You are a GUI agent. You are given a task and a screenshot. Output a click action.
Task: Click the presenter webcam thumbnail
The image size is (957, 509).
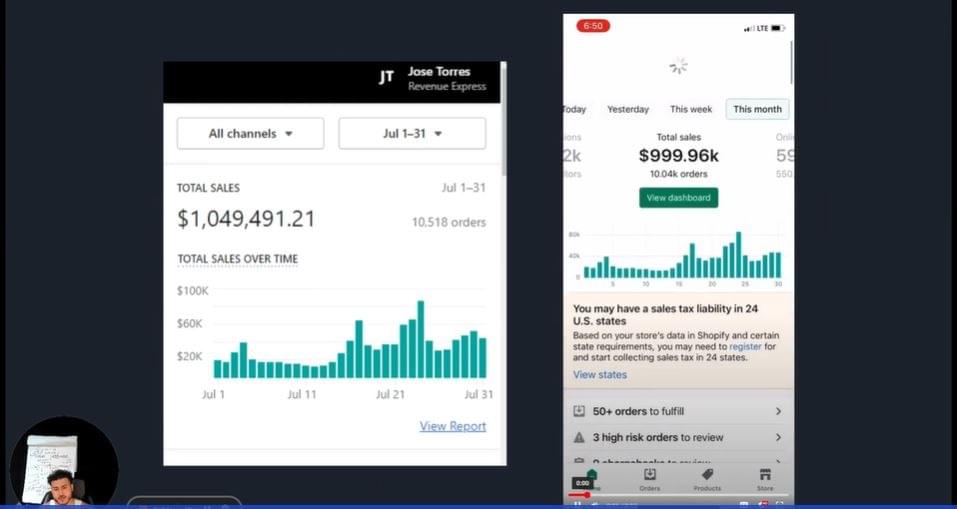(63, 464)
